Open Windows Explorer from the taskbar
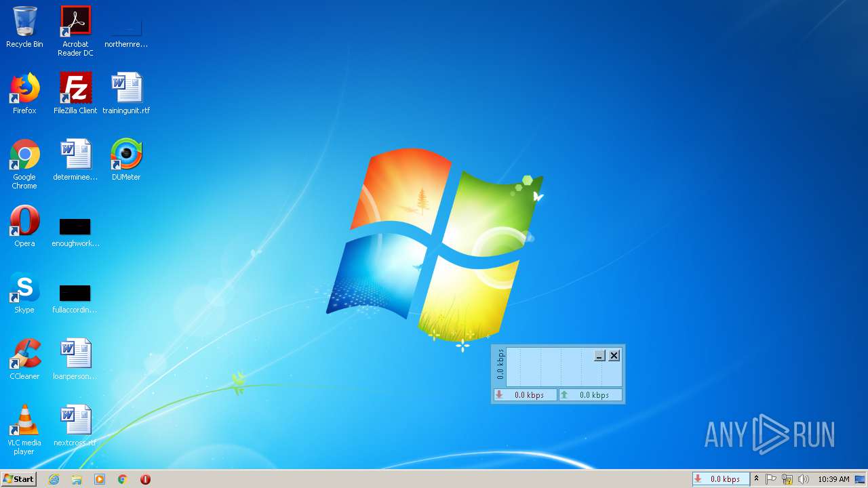Screen dimensions: 868x488 77,479
